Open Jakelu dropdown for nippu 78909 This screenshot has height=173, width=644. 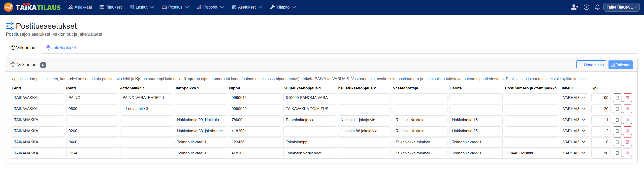point(575,120)
